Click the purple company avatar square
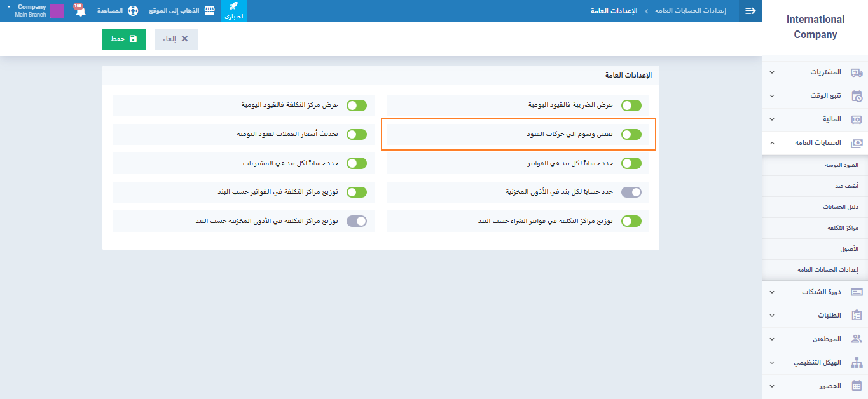Viewport: 868px width, 399px height. coord(57,11)
